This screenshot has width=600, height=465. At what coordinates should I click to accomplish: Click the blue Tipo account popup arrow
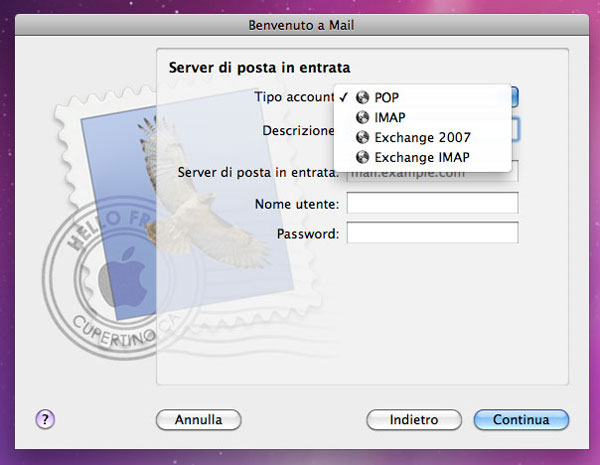[x=514, y=97]
